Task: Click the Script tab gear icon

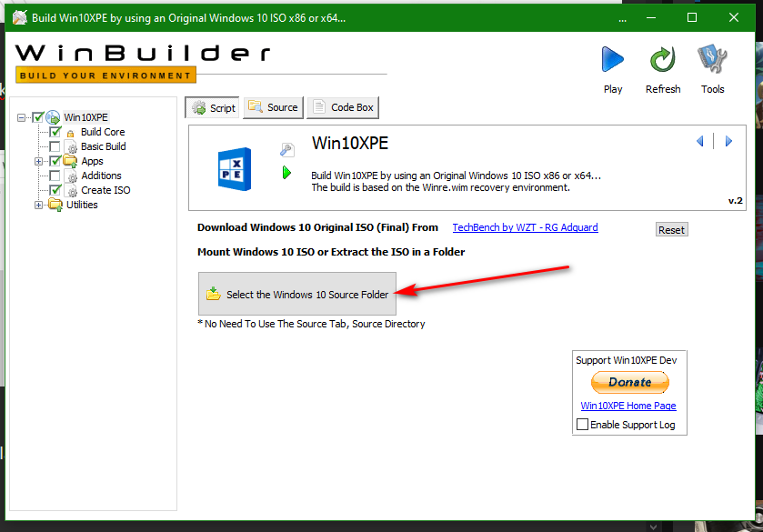Action: (x=199, y=107)
